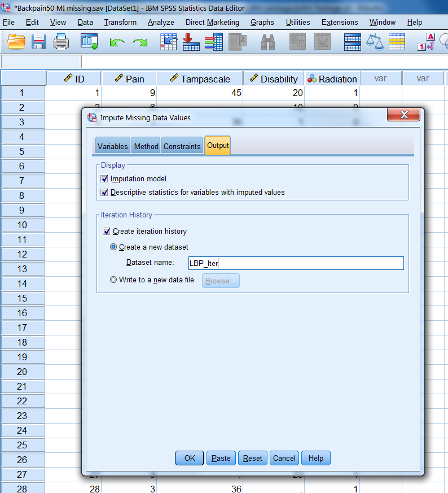
Task: Select Write to a new data file option
Action: coord(113,280)
